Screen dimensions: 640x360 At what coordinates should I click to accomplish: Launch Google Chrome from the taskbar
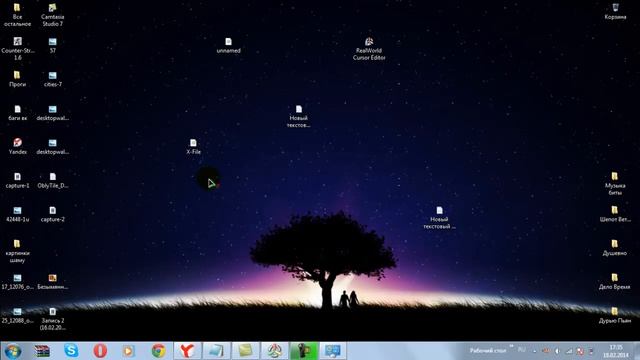tap(158, 351)
